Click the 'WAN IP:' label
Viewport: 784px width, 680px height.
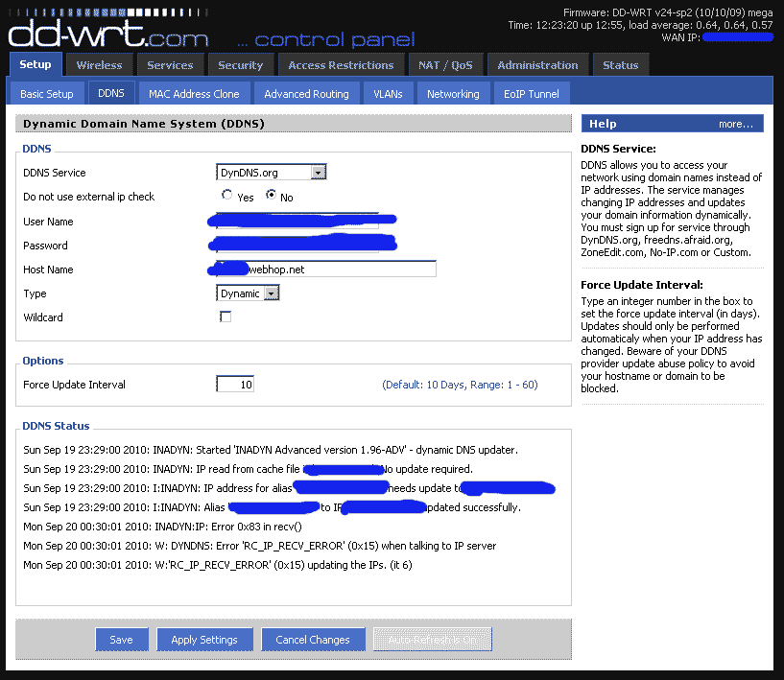pyautogui.click(x=680, y=37)
